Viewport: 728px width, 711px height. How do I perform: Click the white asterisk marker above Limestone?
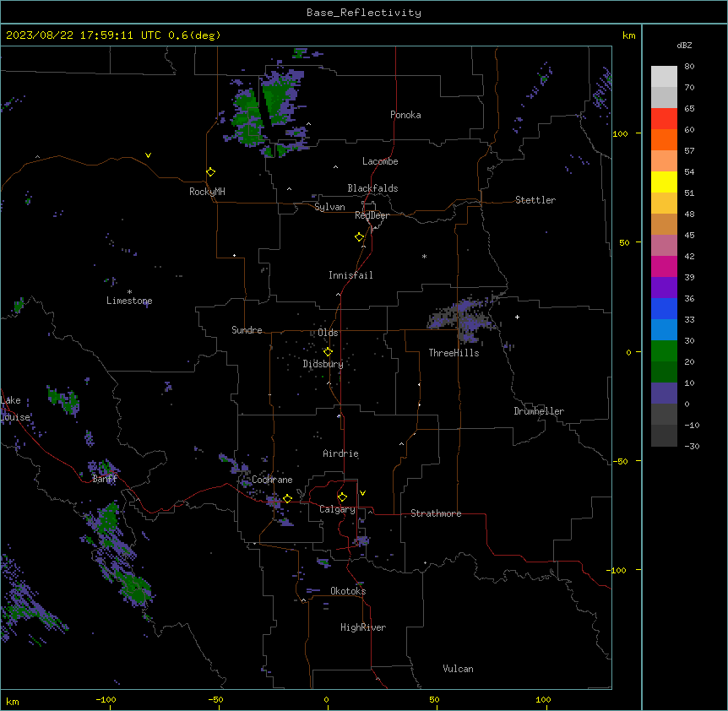[x=129, y=292]
